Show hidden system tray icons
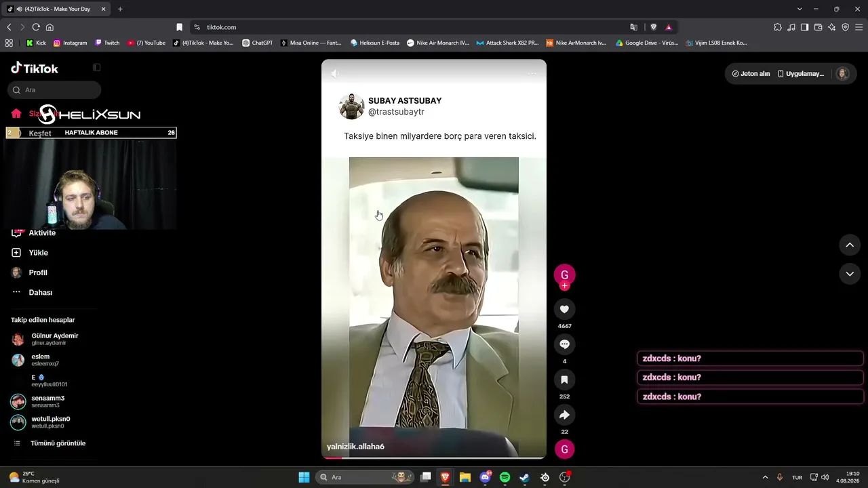The width and height of the screenshot is (868, 488). pyautogui.click(x=765, y=477)
